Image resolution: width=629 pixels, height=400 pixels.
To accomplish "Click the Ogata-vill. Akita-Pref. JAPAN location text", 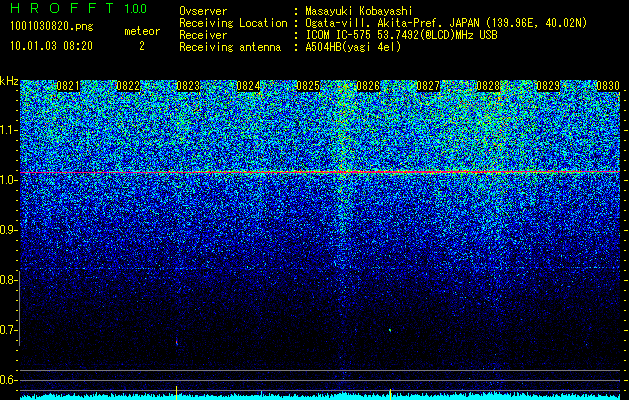I will point(446,23).
